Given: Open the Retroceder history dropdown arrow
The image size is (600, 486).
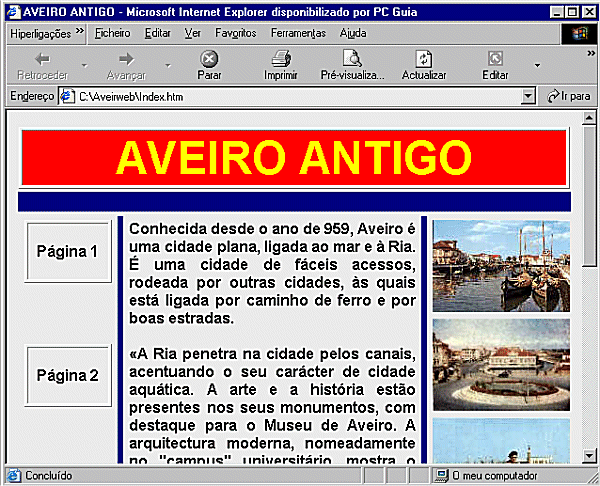Looking at the screenshot, I should (84, 67).
